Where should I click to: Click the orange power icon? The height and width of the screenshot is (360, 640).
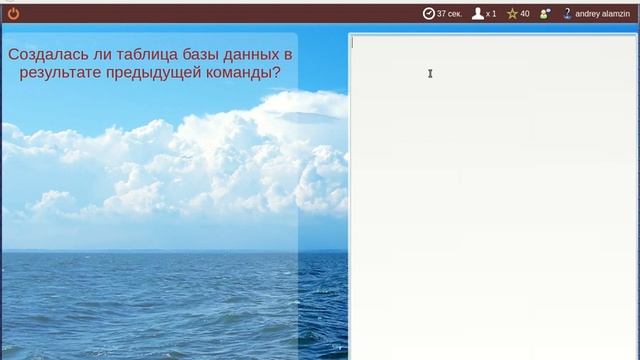[x=13, y=13]
